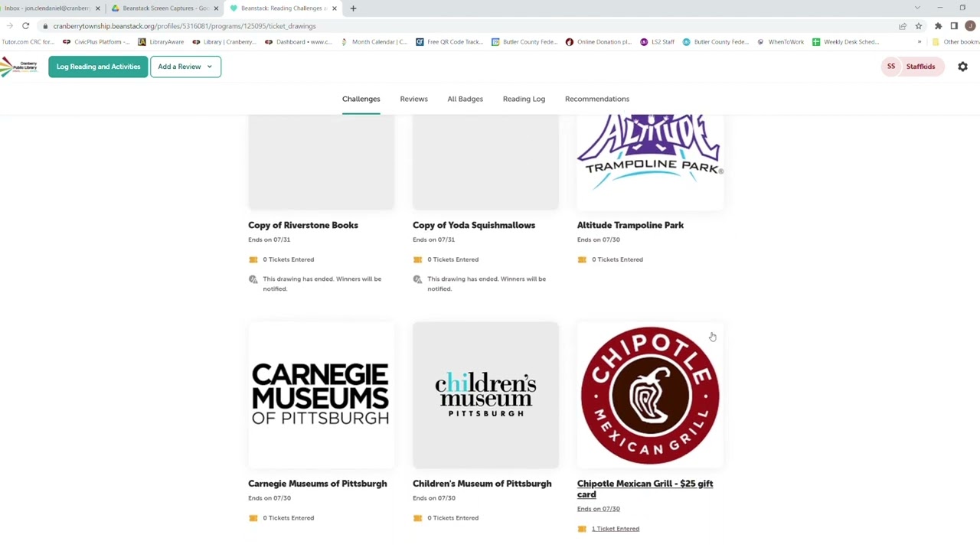The width and height of the screenshot is (980, 551).
Task: Open Tutor.com CRC bookmark
Action: [x=28, y=42]
